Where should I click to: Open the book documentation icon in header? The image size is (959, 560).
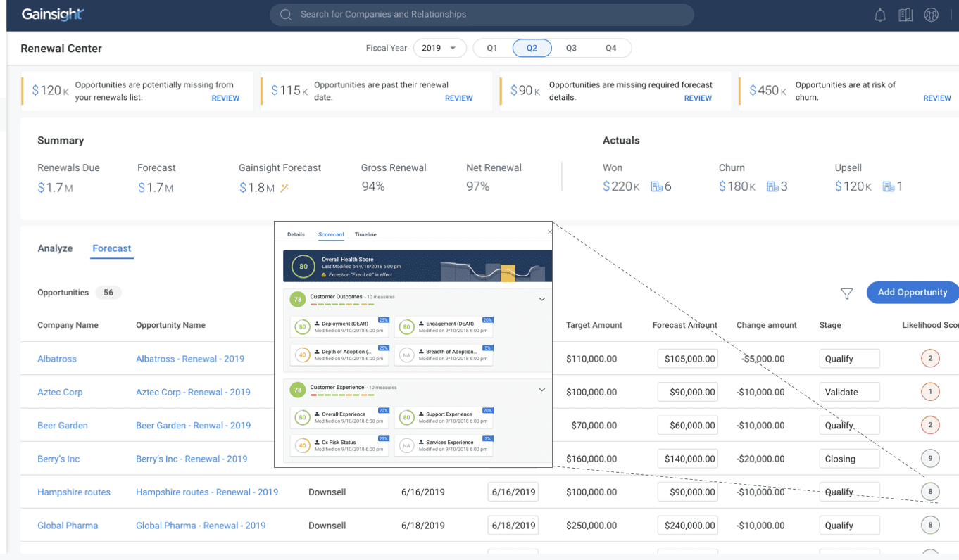[x=905, y=15]
